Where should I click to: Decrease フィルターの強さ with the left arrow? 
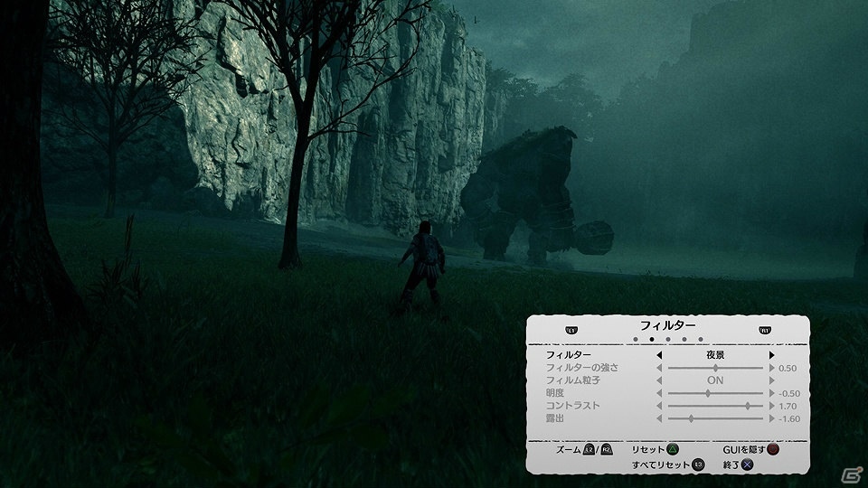click(659, 368)
